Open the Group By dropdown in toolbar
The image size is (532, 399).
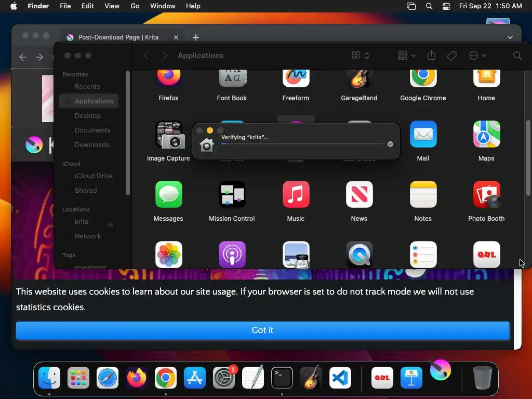pos(406,56)
